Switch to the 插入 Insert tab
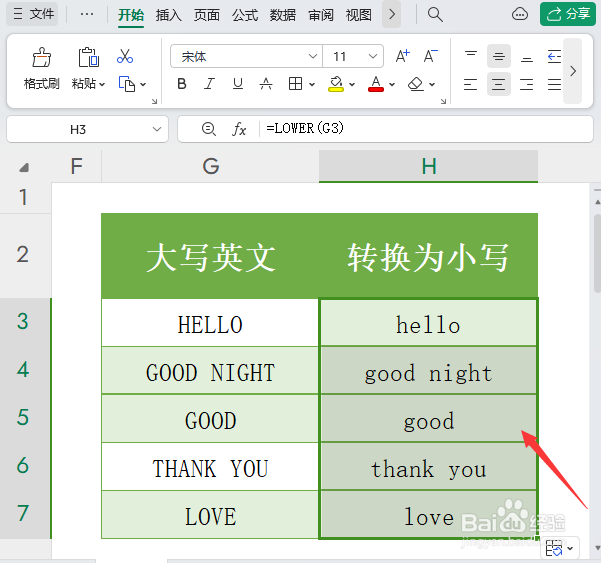 169,15
